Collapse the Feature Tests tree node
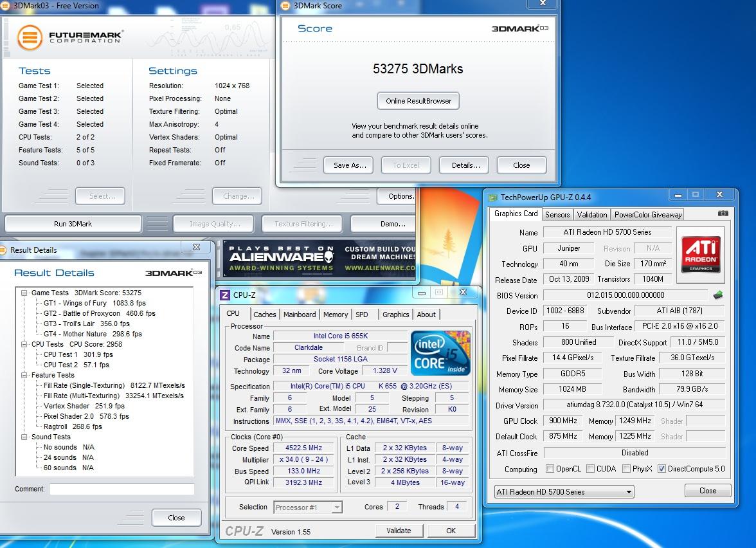Viewport: 756px width, 548px height. [x=24, y=376]
